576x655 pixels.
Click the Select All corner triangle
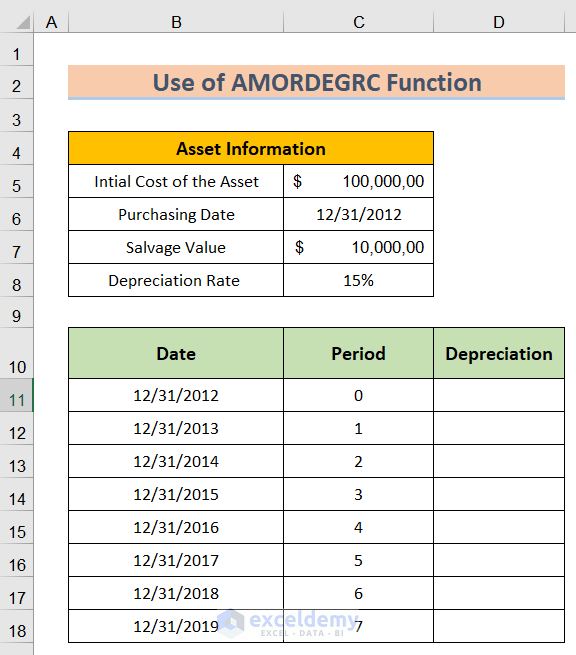pyautogui.click(x=23, y=23)
